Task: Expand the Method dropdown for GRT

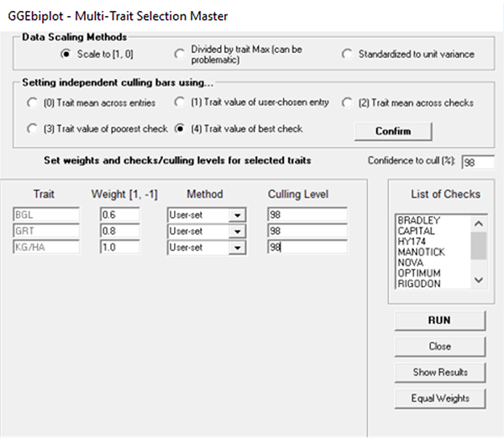Action: coord(238,230)
